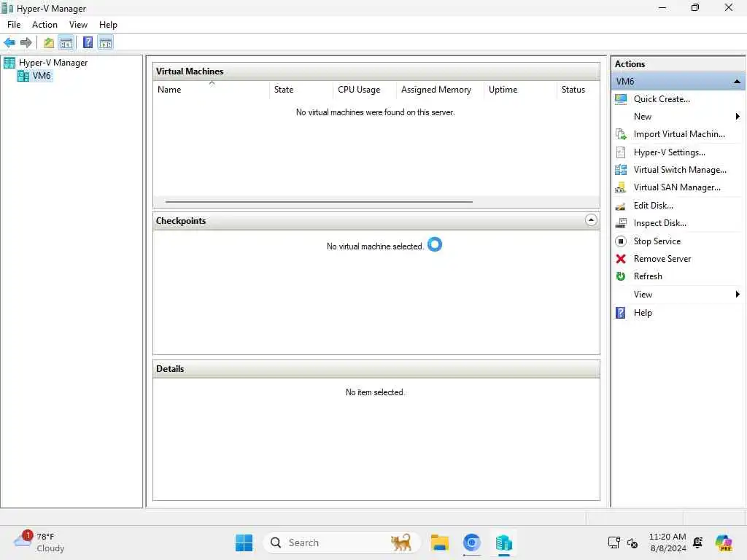
Task: Open the File menu
Action: 14,25
